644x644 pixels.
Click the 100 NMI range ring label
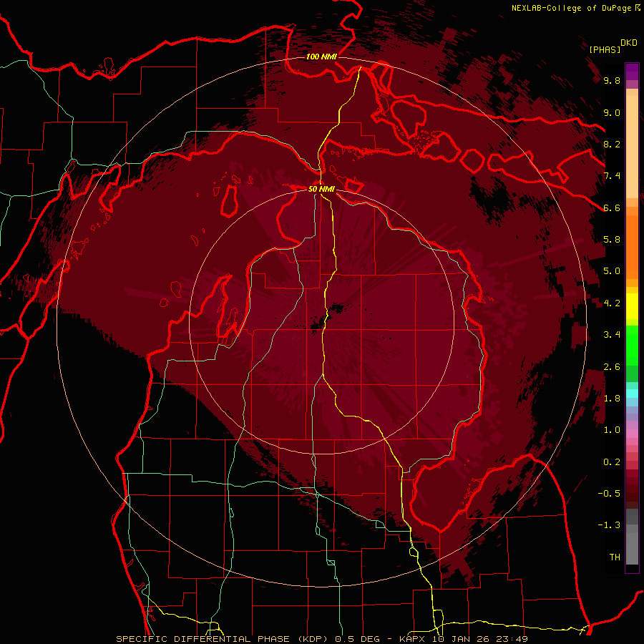click(x=321, y=57)
